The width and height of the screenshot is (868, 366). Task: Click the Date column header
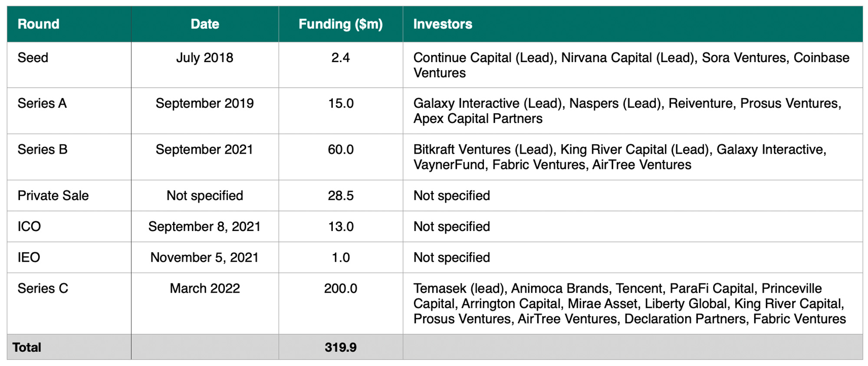(205, 24)
